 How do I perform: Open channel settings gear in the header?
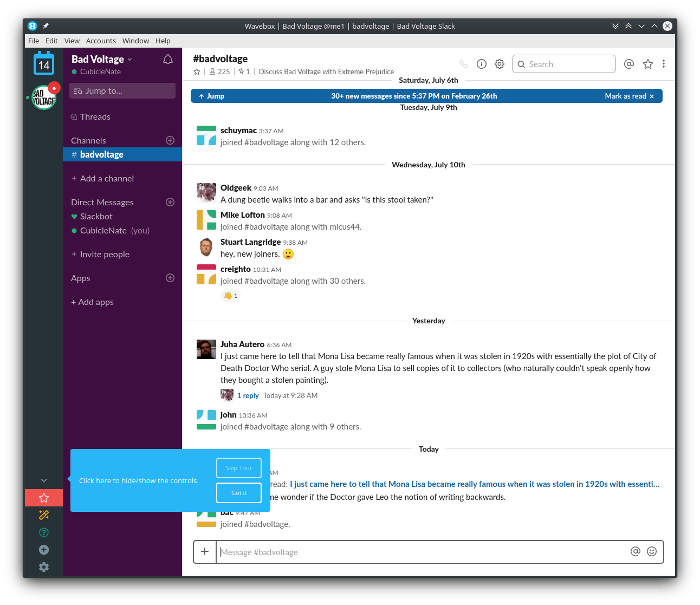500,64
